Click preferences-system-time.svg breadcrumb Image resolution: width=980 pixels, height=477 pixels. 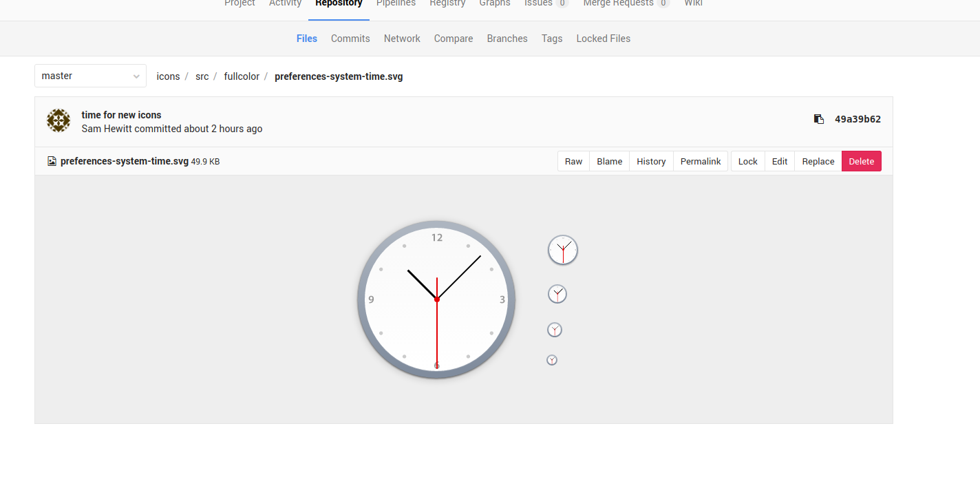coord(339,76)
